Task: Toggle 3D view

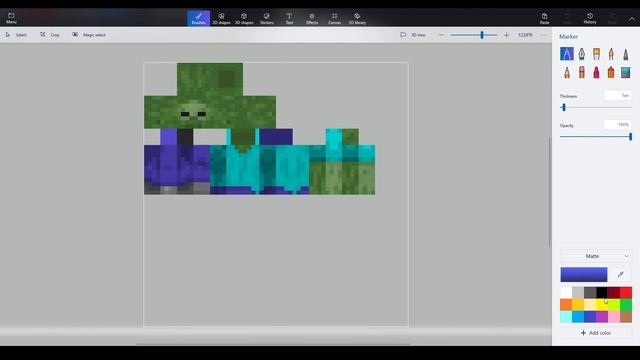Action: point(413,35)
